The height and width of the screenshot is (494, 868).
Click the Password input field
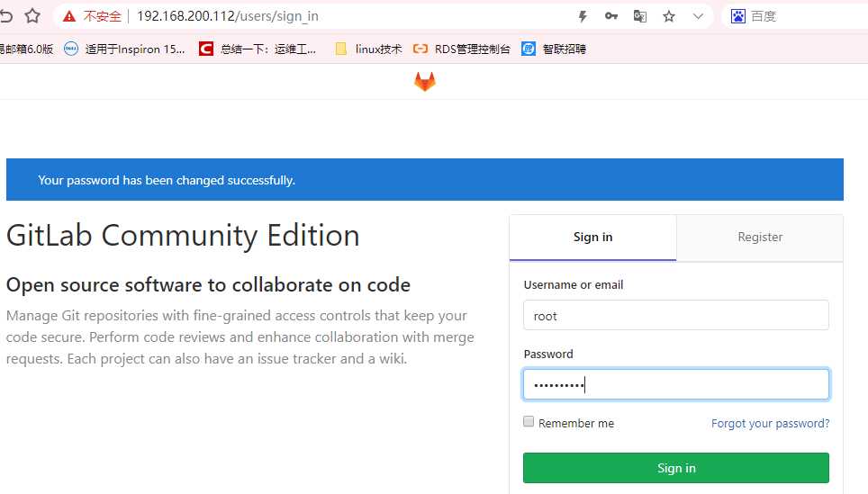676,384
